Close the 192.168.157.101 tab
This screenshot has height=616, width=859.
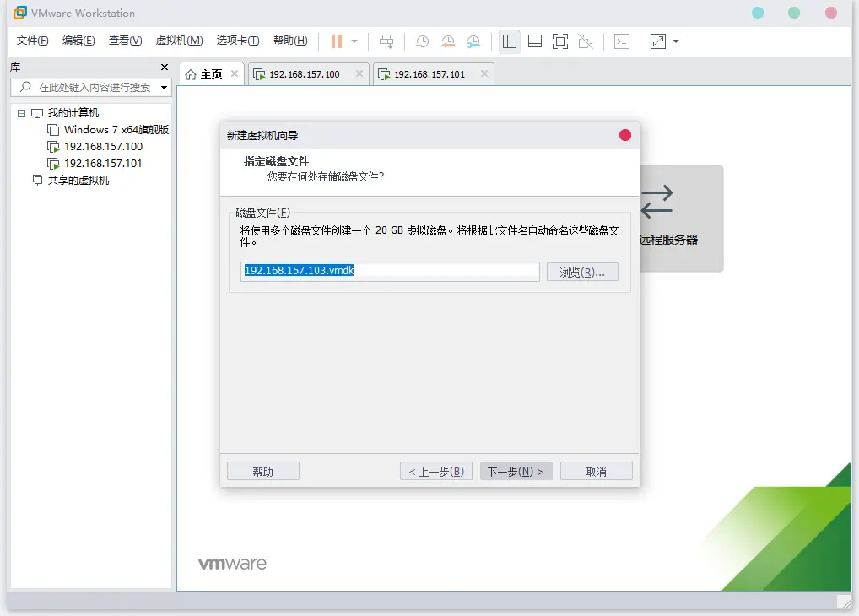click(484, 73)
